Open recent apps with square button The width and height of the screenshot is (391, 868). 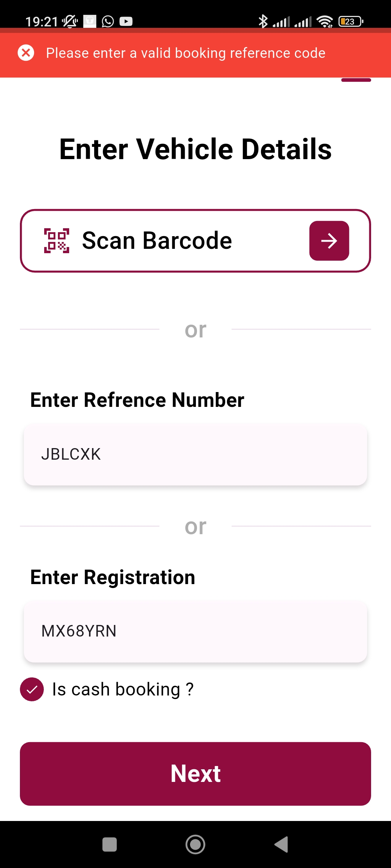(x=110, y=844)
